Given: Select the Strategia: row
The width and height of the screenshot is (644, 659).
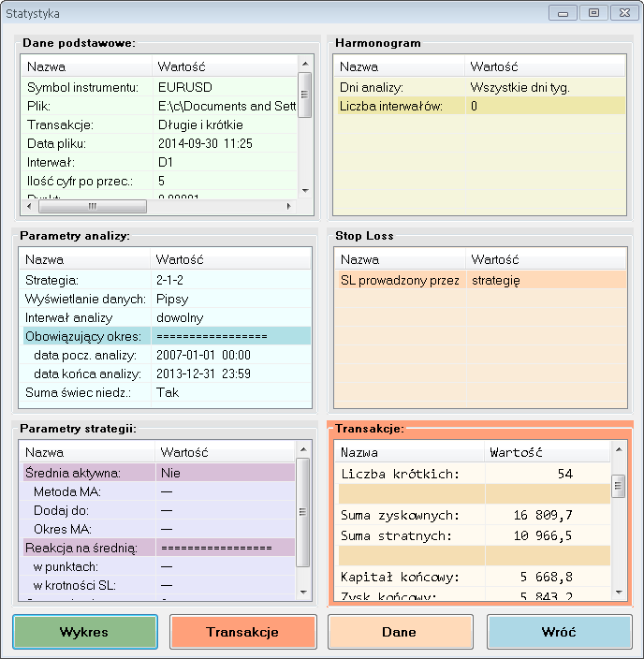Looking at the screenshot, I should click(x=166, y=280).
